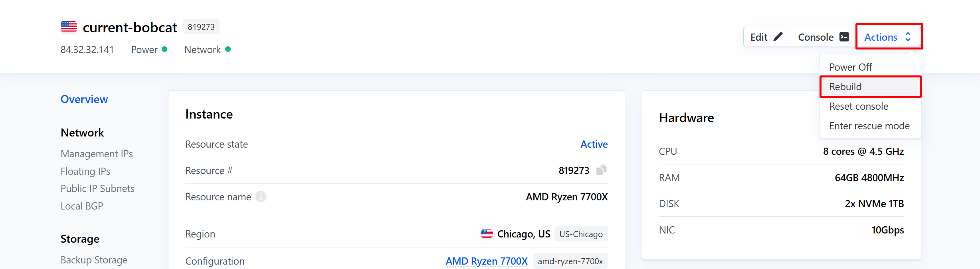The width and height of the screenshot is (980, 269).
Task: Open Floating IPs in sidebar
Action: tap(85, 171)
